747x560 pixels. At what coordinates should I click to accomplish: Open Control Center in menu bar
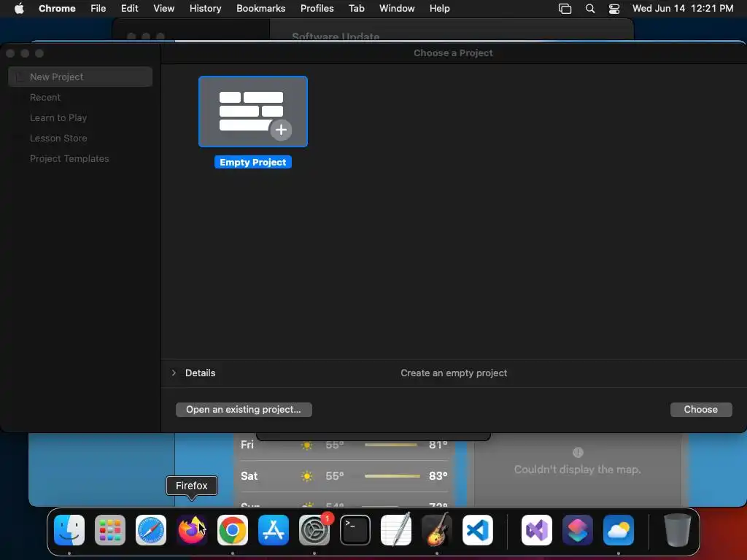(x=614, y=9)
